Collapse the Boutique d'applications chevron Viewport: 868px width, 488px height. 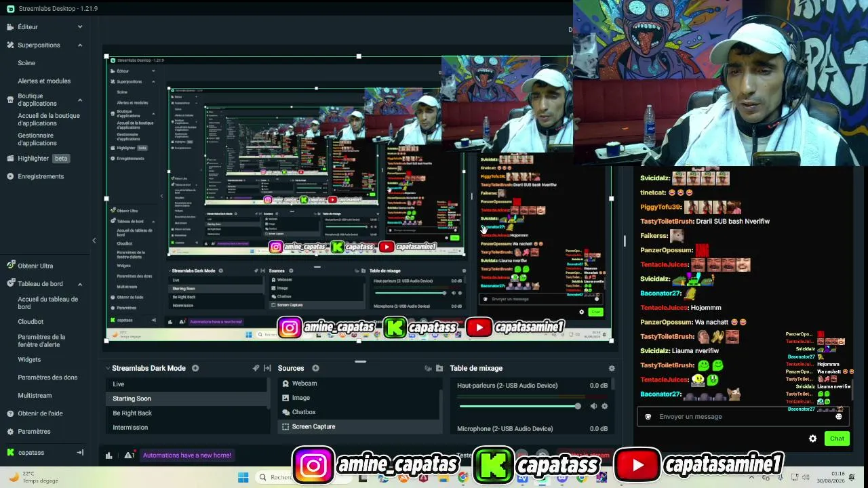click(x=80, y=100)
